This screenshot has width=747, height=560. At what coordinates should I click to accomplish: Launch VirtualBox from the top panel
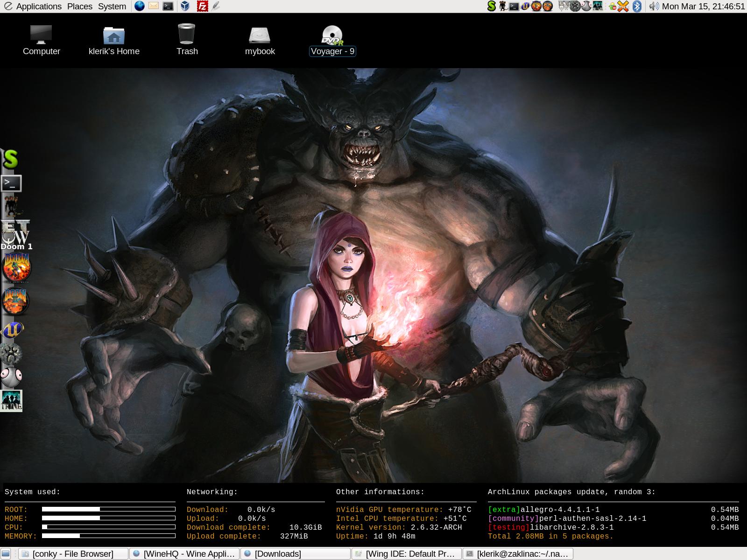click(x=185, y=6)
